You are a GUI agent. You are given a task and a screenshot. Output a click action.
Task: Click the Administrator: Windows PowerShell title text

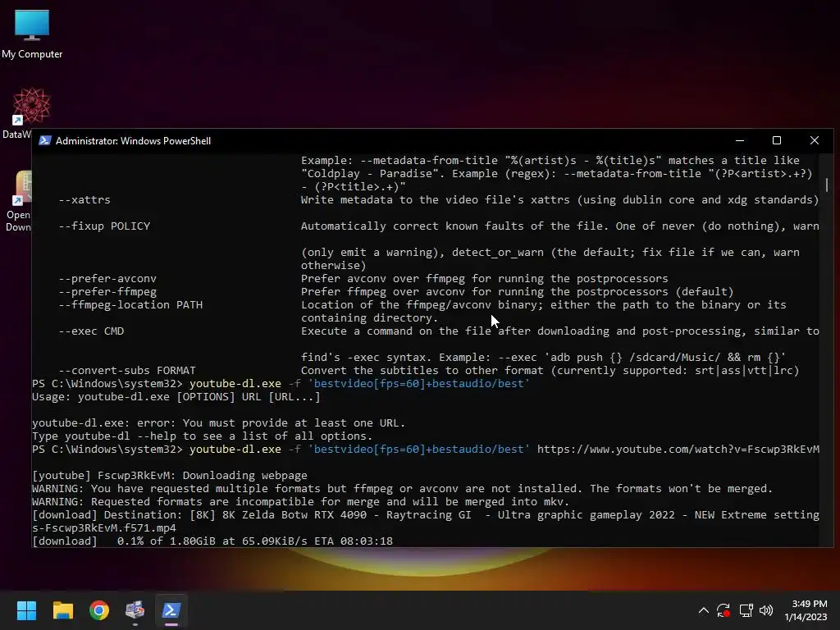[134, 141]
